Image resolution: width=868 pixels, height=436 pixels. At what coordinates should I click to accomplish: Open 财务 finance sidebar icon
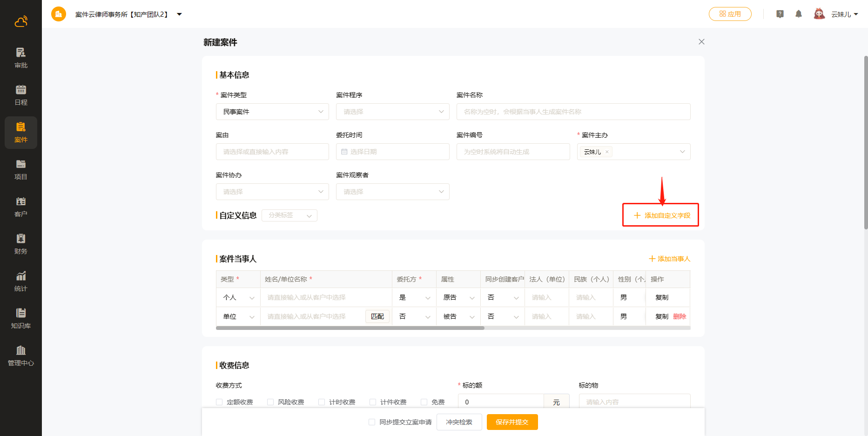(x=21, y=244)
